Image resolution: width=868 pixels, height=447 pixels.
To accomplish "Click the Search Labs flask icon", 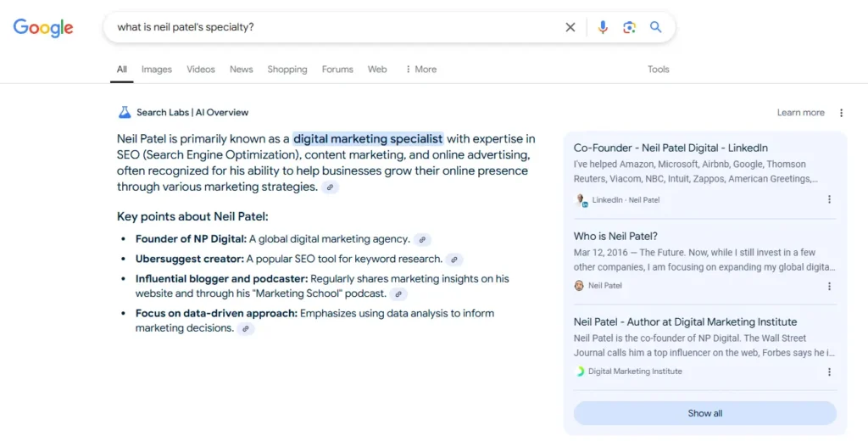I will pos(125,113).
